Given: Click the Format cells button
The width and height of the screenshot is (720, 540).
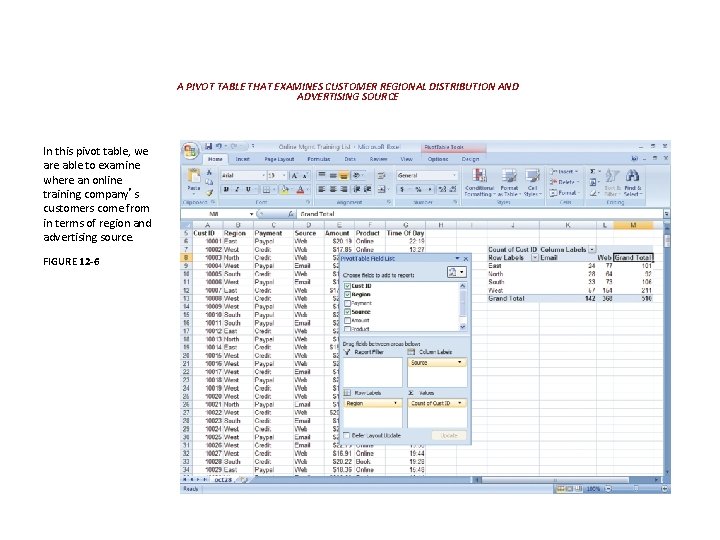Looking at the screenshot, I should coord(565,193).
